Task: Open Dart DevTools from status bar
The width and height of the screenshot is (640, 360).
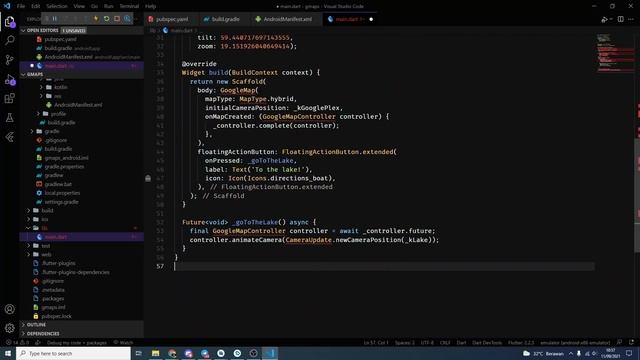Action: coord(487,342)
